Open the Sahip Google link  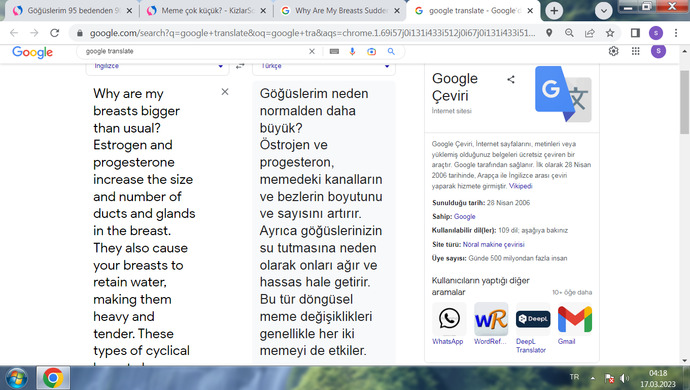[x=464, y=217]
